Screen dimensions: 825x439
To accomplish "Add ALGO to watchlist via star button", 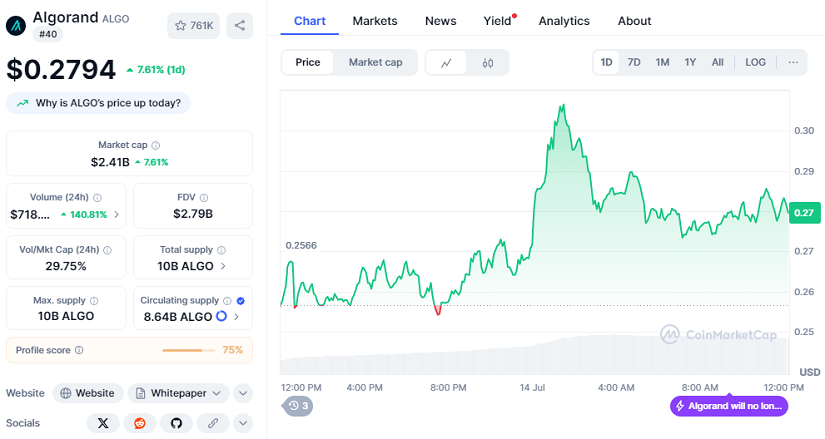I will [x=194, y=25].
